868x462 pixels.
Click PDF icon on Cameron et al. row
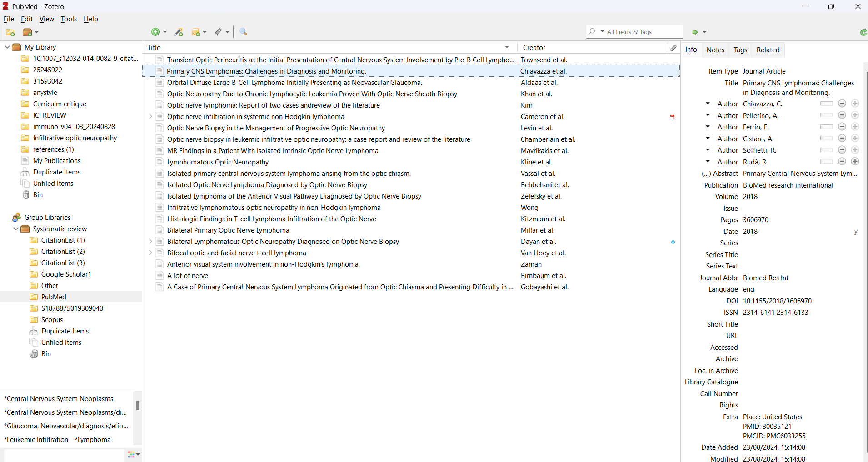tap(673, 117)
